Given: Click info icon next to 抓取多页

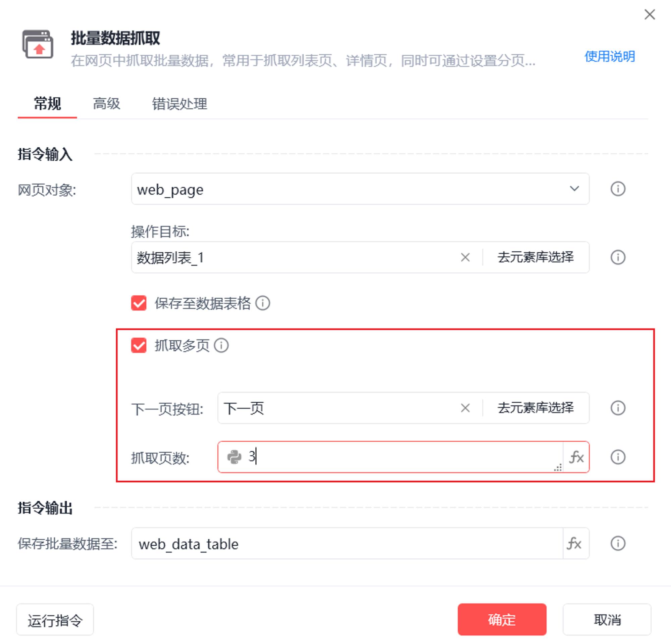Looking at the screenshot, I should coord(221,345).
